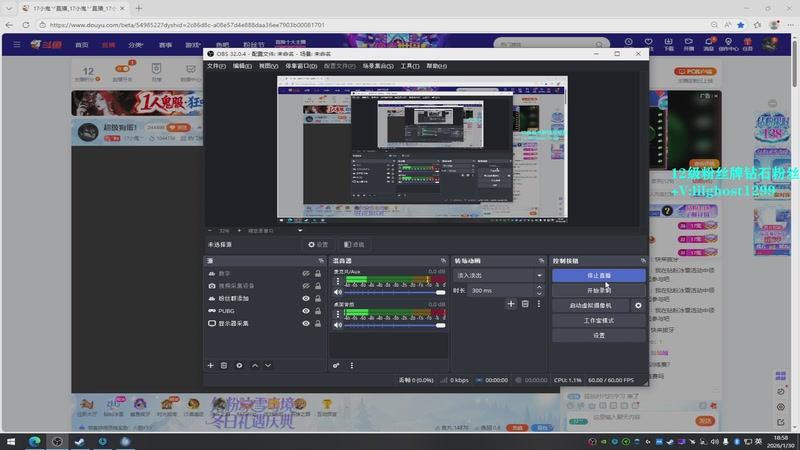This screenshot has width=800, height=450.
Task: Open browser tab list chevron
Action: tap(9, 8)
